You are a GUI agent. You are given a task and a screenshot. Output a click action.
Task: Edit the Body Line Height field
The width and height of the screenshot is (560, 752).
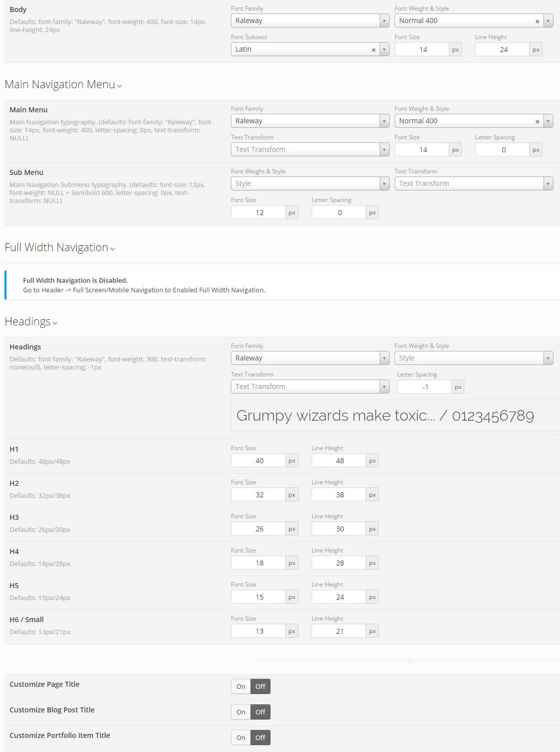coord(503,50)
